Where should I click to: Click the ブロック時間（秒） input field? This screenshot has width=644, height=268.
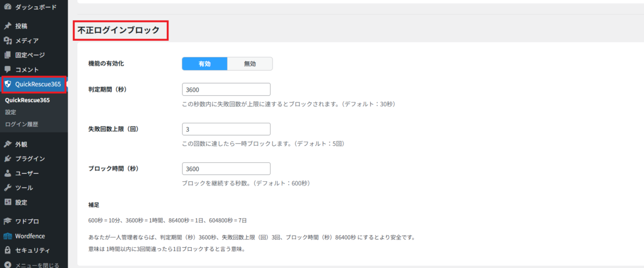tap(226, 169)
